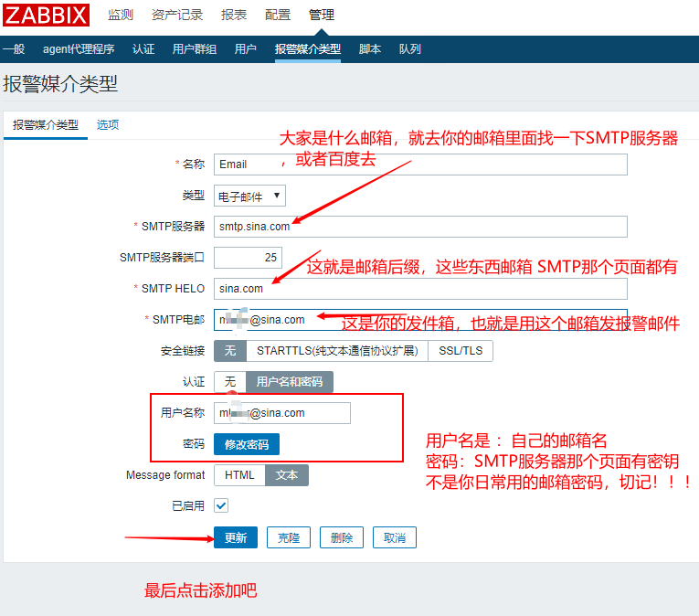Go to 用户 submenu

click(x=246, y=49)
